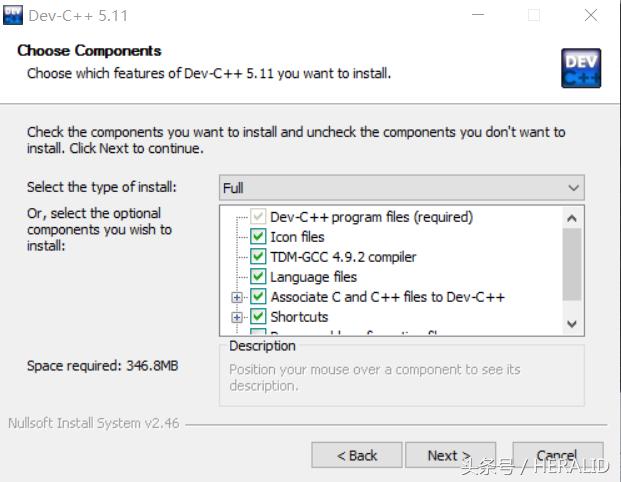
Task: Uncheck the TDM-GCC 4.9.2 compiler component
Action: pos(258,257)
